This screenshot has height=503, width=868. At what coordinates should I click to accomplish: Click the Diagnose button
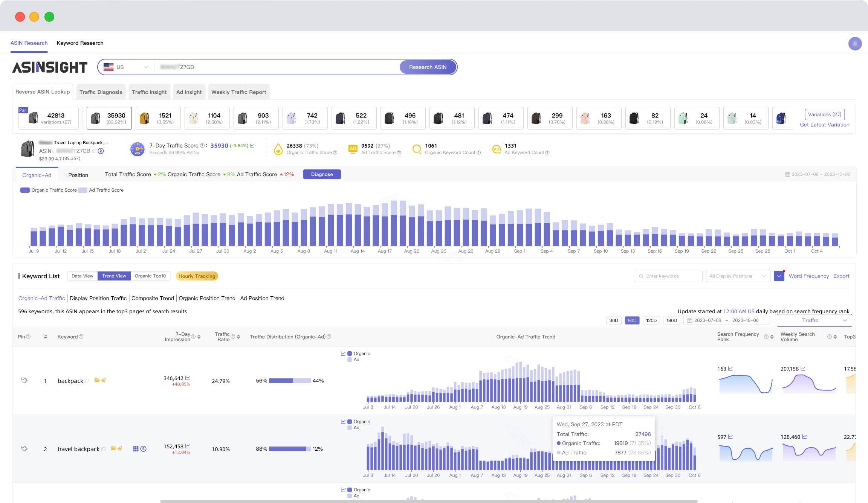[322, 174]
